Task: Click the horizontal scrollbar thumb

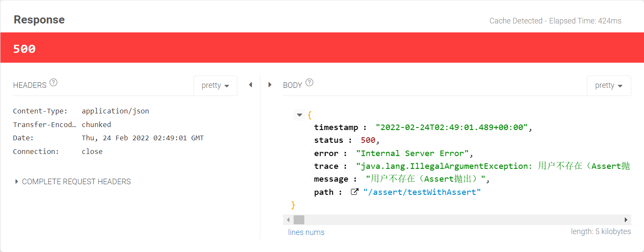Action: pyautogui.click(x=298, y=219)
